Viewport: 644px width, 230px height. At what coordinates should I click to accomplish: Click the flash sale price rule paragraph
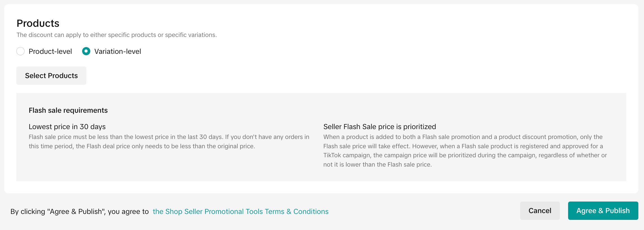168,141
